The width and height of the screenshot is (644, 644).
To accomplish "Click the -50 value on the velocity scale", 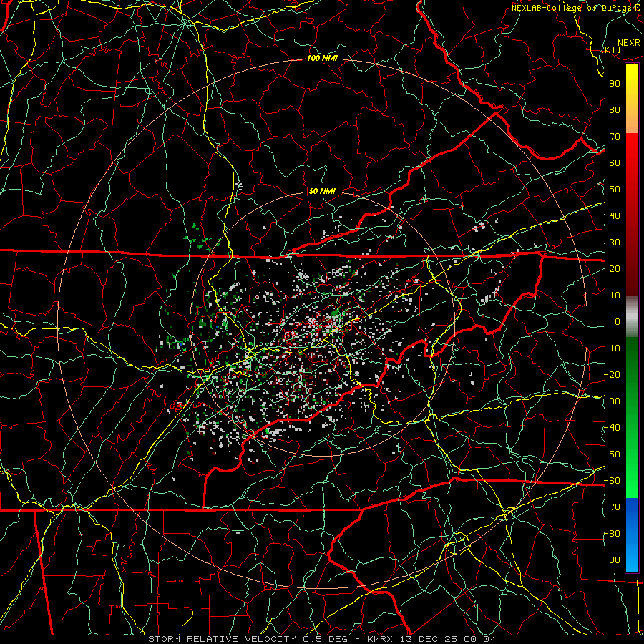I will (612, 454).
